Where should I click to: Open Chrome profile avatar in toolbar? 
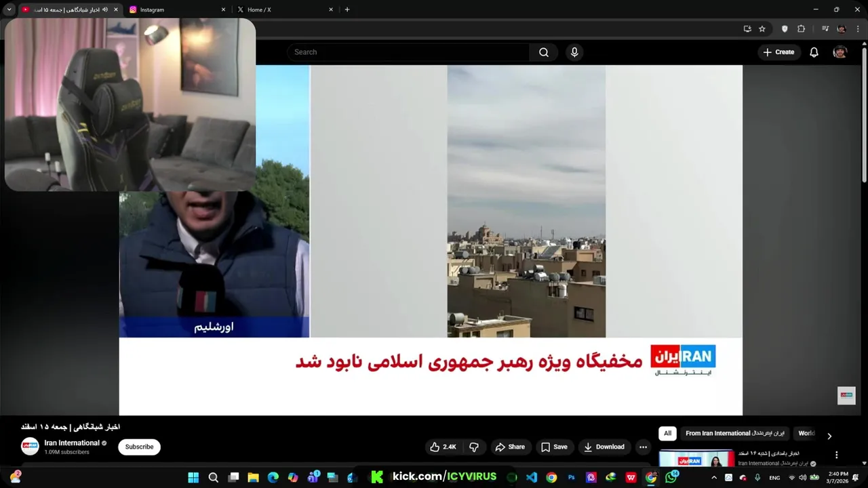pyautogui.click(x=842, y=29)
